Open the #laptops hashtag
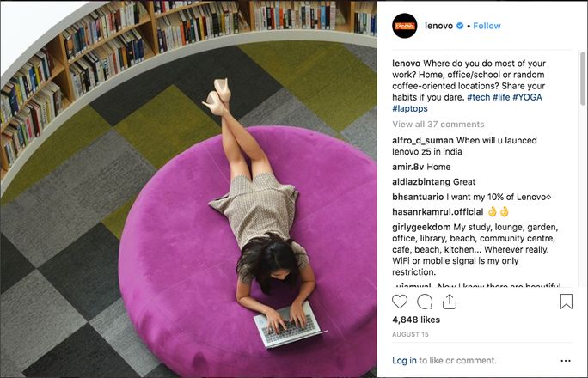The height and width of the screenshot is (378, 588). pyautogui.click(x=410, y=108)
